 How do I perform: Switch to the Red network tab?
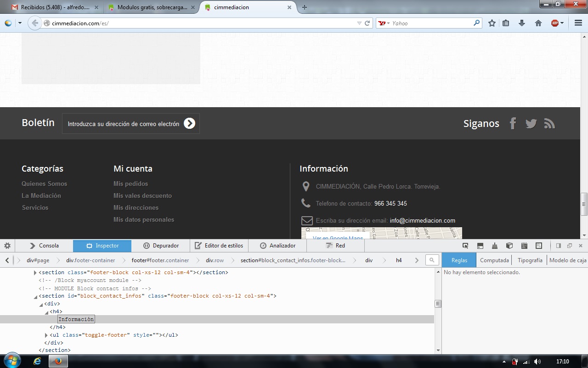pos(335,246)
